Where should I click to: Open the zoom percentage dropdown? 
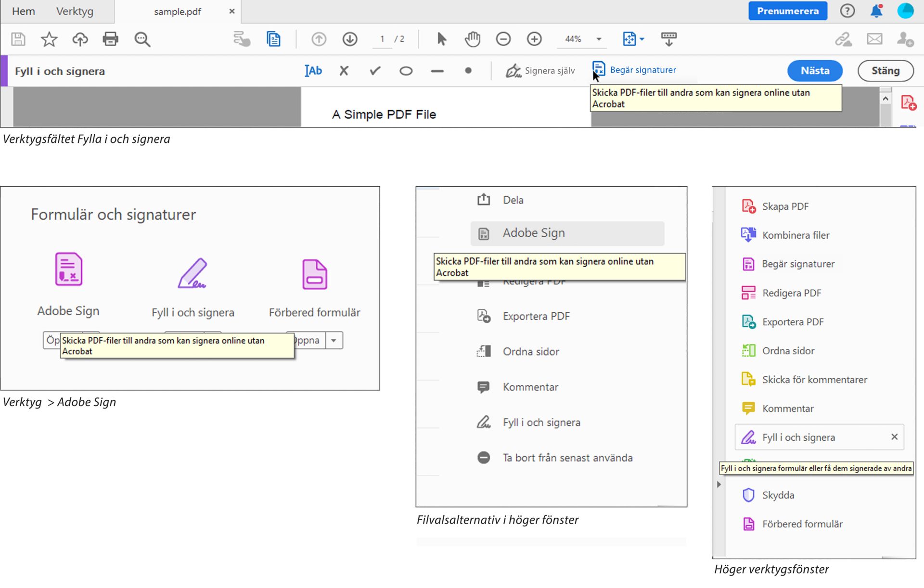(x=599, y=39)
